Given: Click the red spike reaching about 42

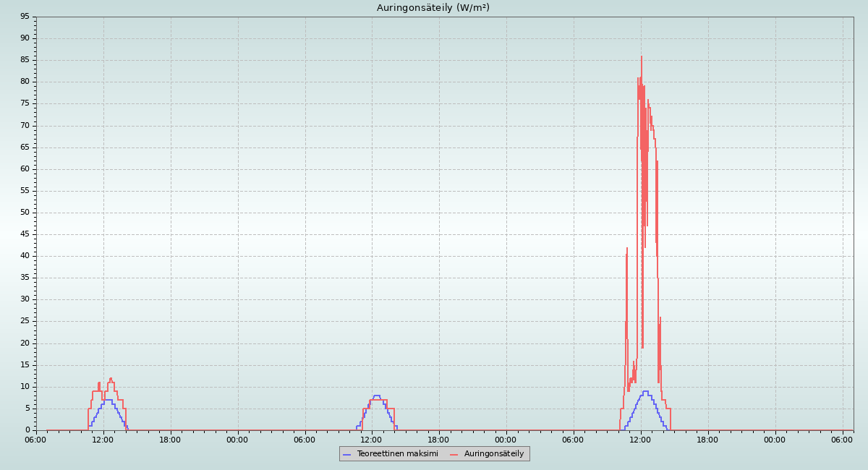Looking at the screenshot, I should (627, 249).
